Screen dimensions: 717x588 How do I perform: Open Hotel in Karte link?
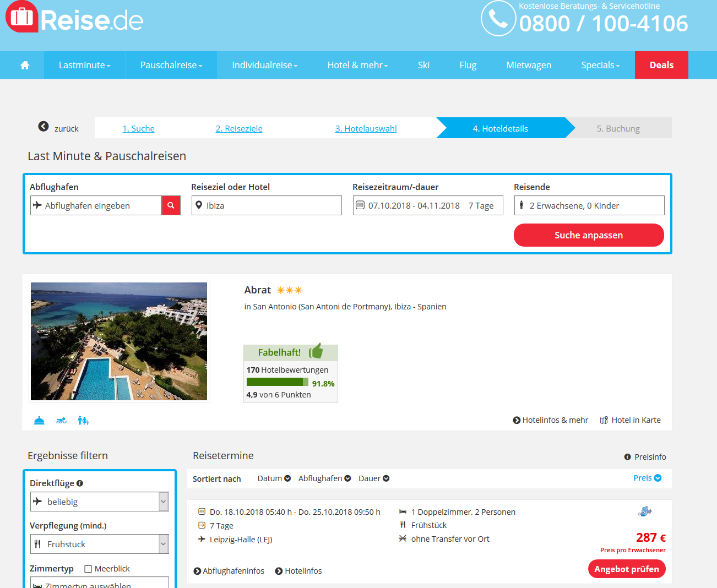pyautogui.click(x=631, y=420)
